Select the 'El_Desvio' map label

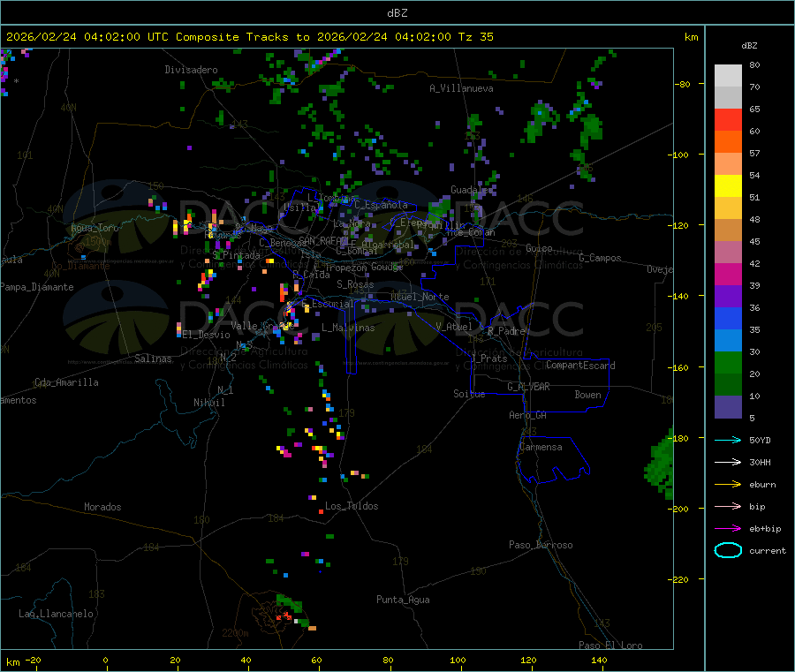(x=207, y=335)
